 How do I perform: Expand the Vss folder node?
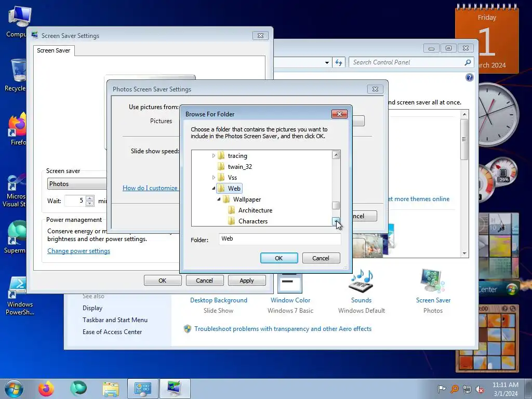pos(214,178)
